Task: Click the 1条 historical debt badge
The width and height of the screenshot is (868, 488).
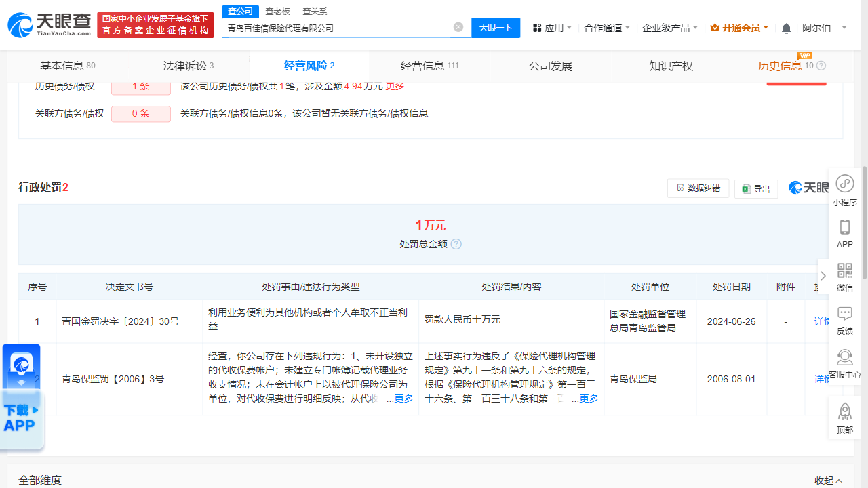Action: tap(141, 87)
